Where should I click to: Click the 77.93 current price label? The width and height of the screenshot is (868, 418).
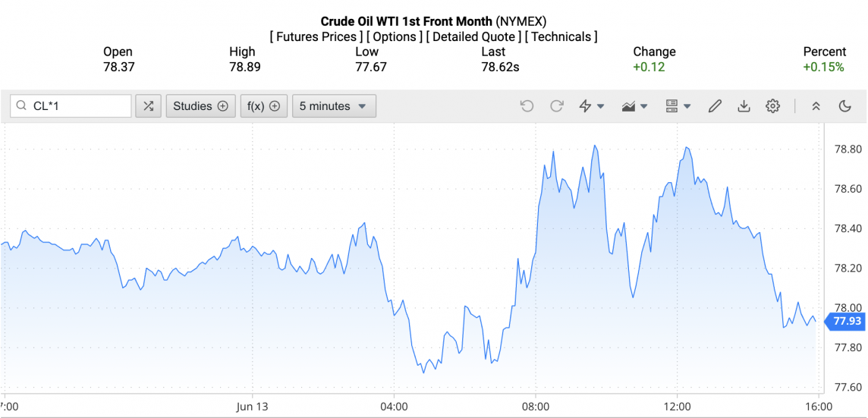(846, 322)
